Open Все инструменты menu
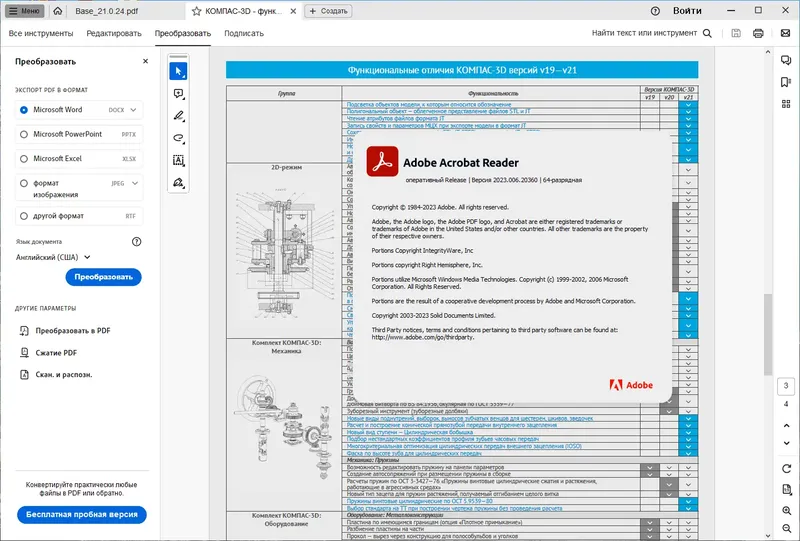 pos(41,33)
